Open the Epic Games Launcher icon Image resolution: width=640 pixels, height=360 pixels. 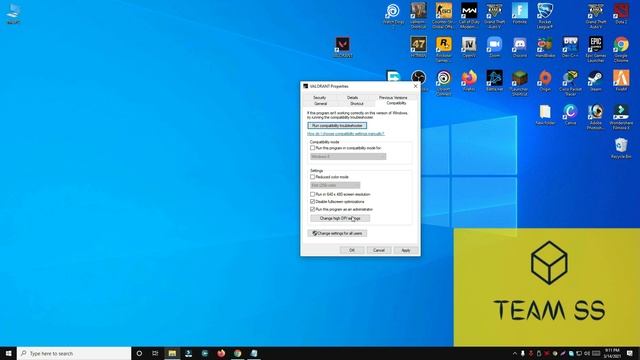[596, 49]
